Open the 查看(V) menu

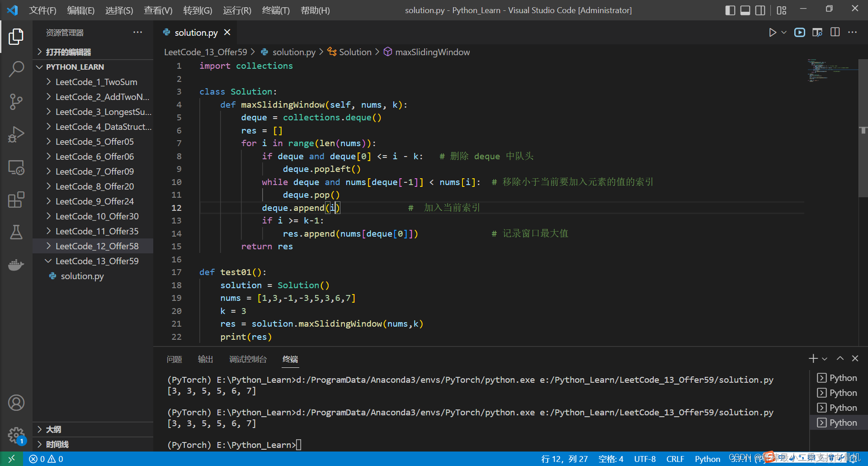tap(158, 10)
